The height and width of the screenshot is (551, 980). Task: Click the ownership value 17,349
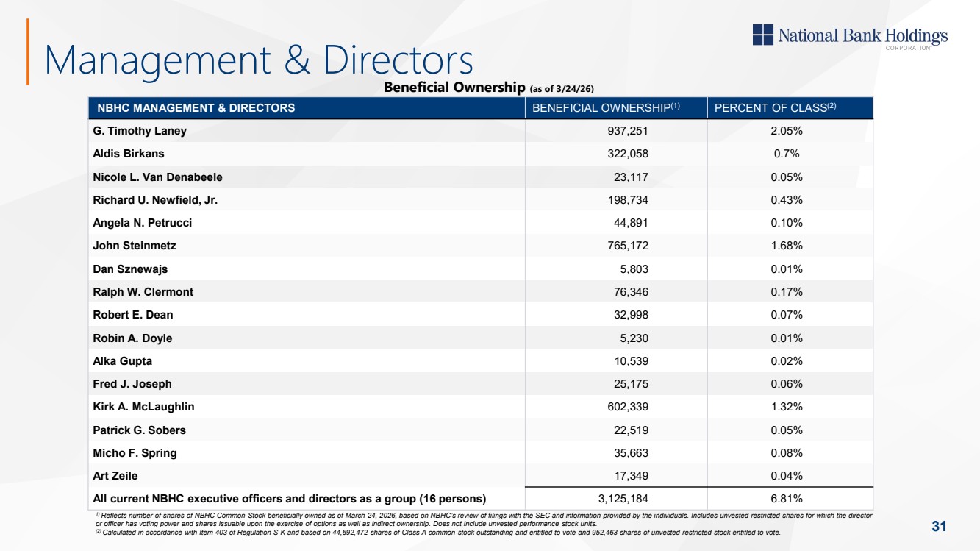coord(629,476)
